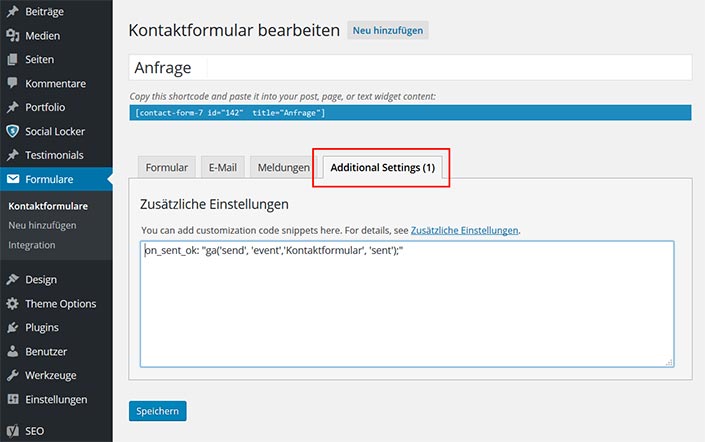The image size is (705, 442).
Task: Open the SEO Yoast icon
Action: point(13,431)
